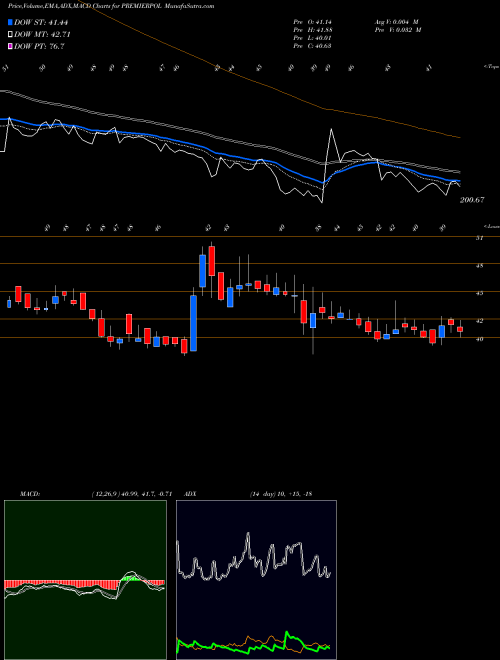Viewport: 500px width, 660px height.
Task: Click the 'Pre V: 0.032 M' value
Action: (x=398, y=30)
